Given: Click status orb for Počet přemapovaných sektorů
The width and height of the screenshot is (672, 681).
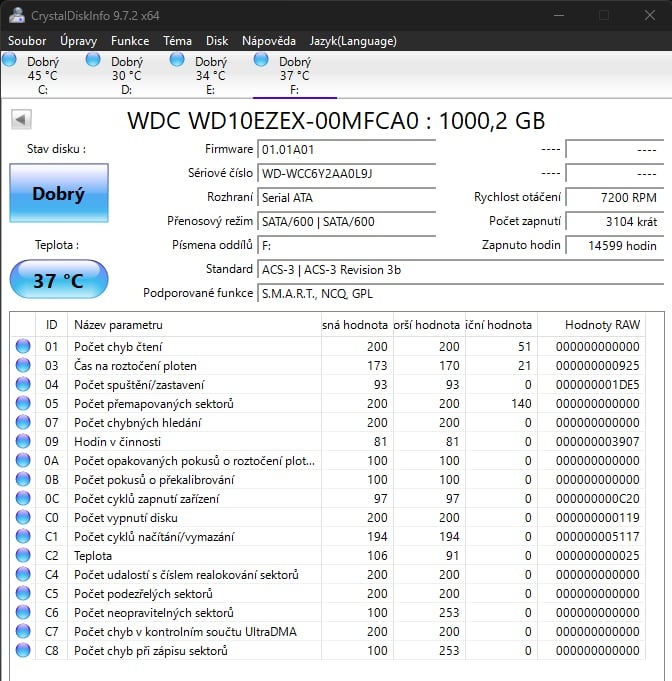Looking at the screenshot, I should (x=23, y=403).
